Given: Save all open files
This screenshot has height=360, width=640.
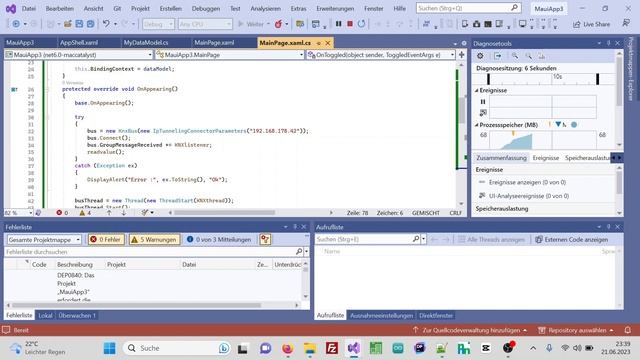Looking at the screenshot, I should tap(90, 24).
